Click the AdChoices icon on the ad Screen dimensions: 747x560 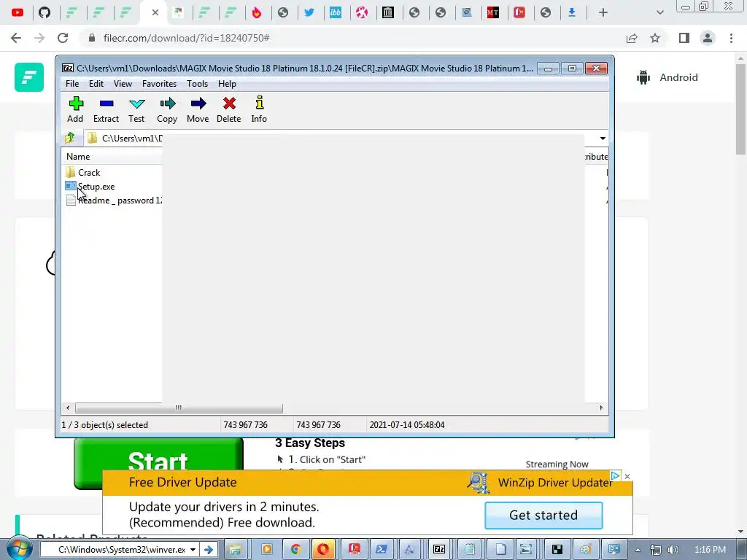pyautogui.click(x=615, y=475)
